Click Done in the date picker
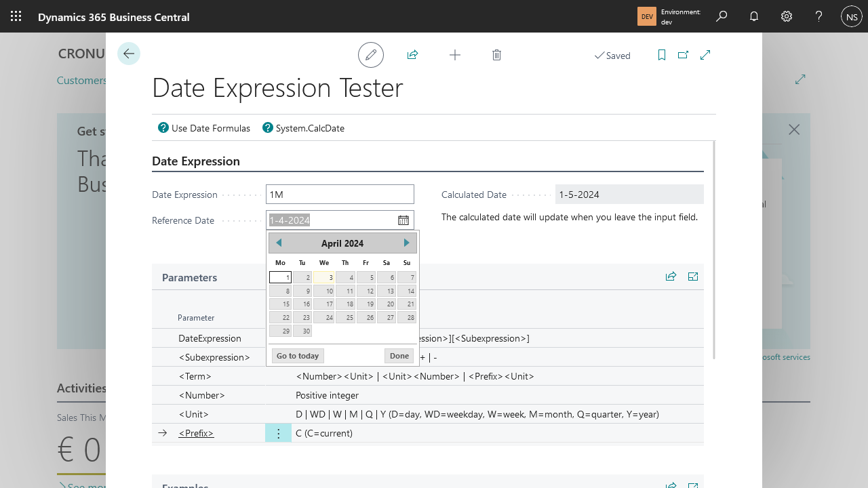 [x=399, y=356]
